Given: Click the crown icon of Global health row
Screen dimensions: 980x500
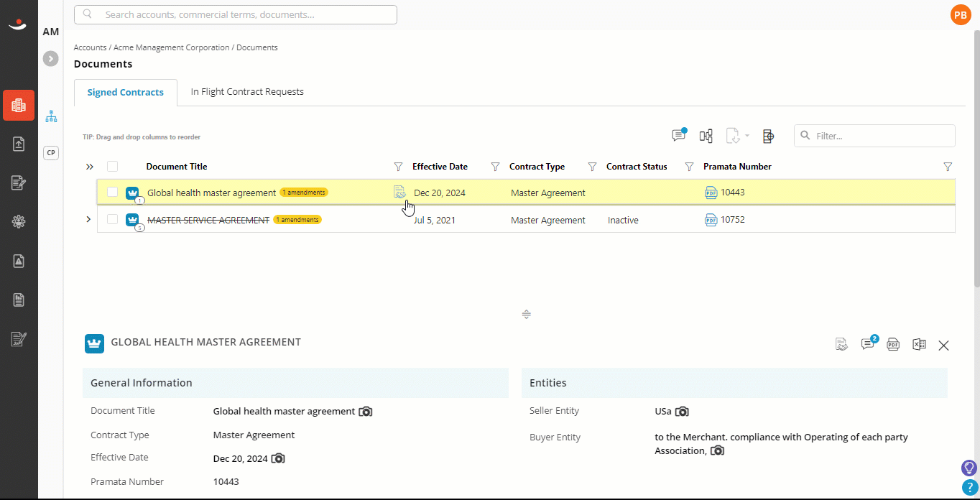Looking at the screenshot, I should click(x=132, y=193).
